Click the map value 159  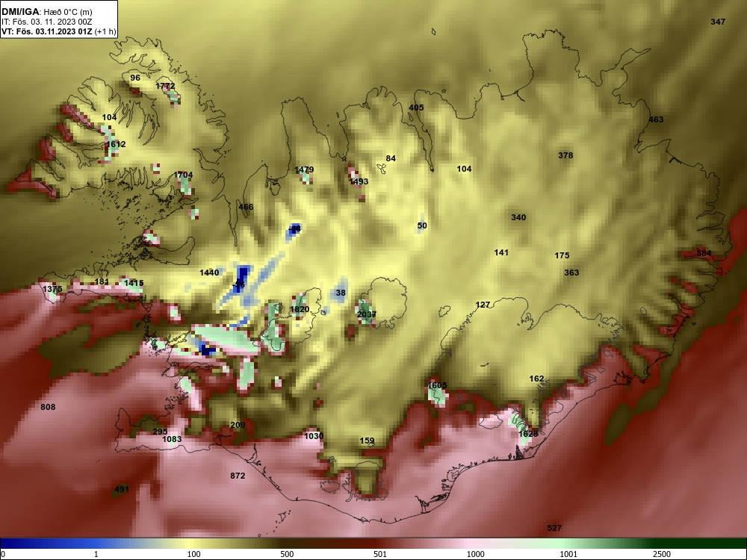[367, 441]
